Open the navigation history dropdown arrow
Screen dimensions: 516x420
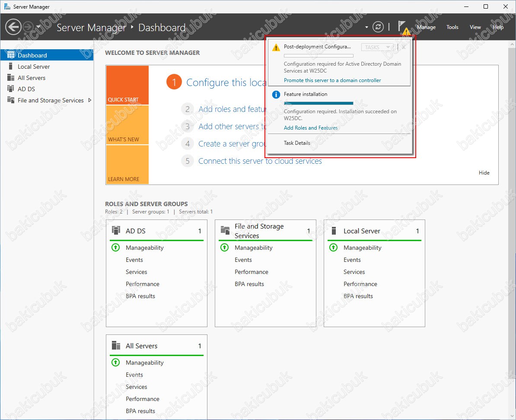click(x=38, y=27)
